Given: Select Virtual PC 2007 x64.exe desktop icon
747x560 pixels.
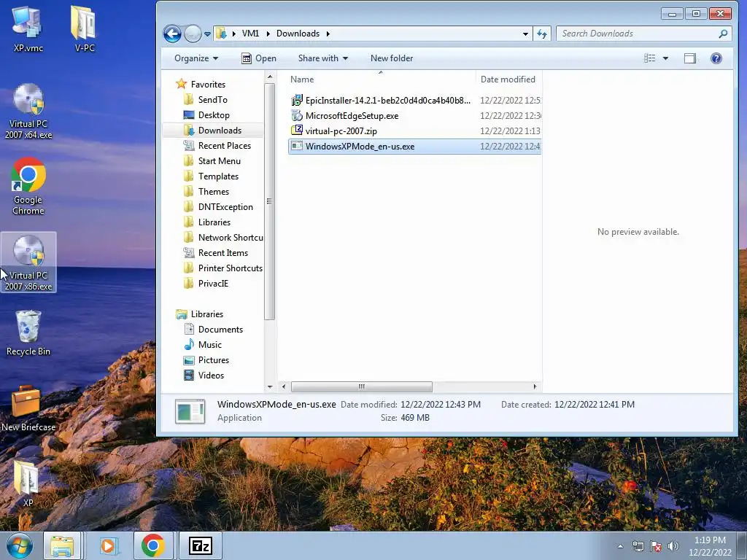Looking at the screenshot, I should (x=28, y=111).
